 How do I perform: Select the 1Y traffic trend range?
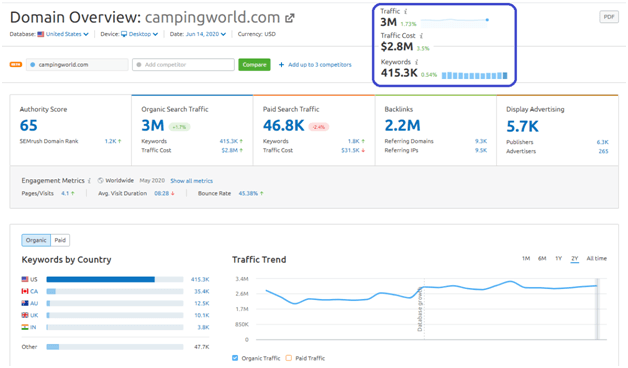558,259
